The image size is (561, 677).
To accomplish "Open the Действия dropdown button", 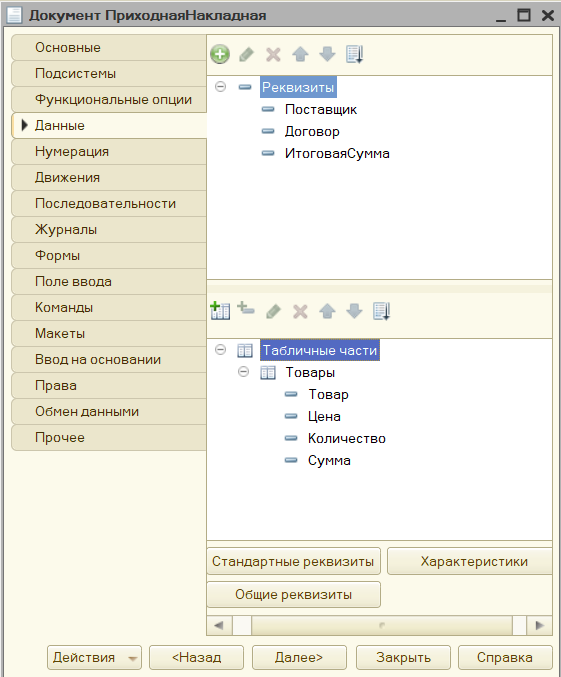I will [94, 658].
